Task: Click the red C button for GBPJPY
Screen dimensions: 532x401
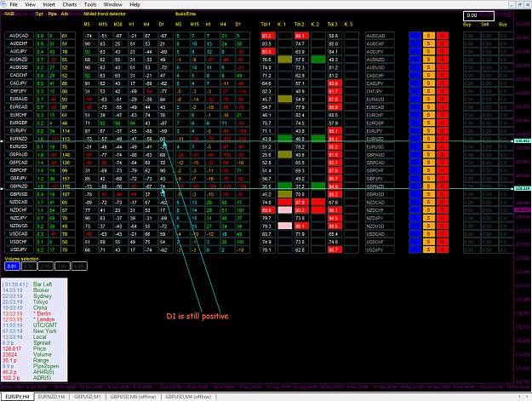Action: (443, 179)
